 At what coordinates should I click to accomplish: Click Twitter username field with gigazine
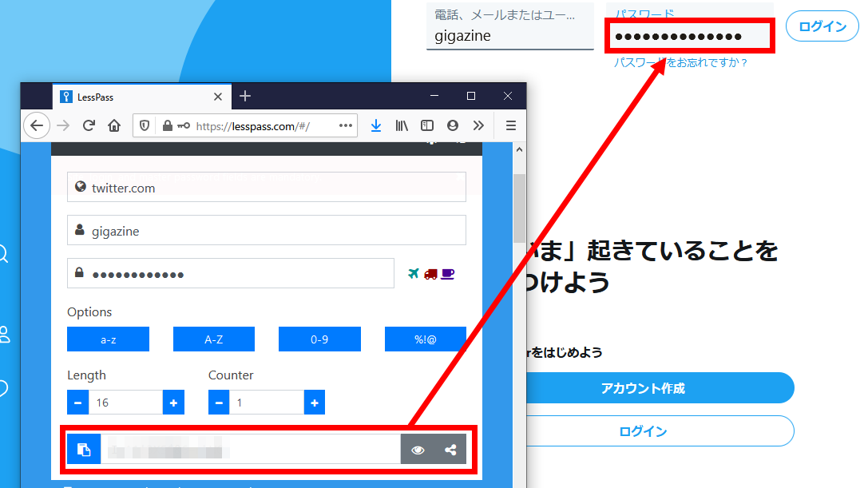[x=509, y=26]
